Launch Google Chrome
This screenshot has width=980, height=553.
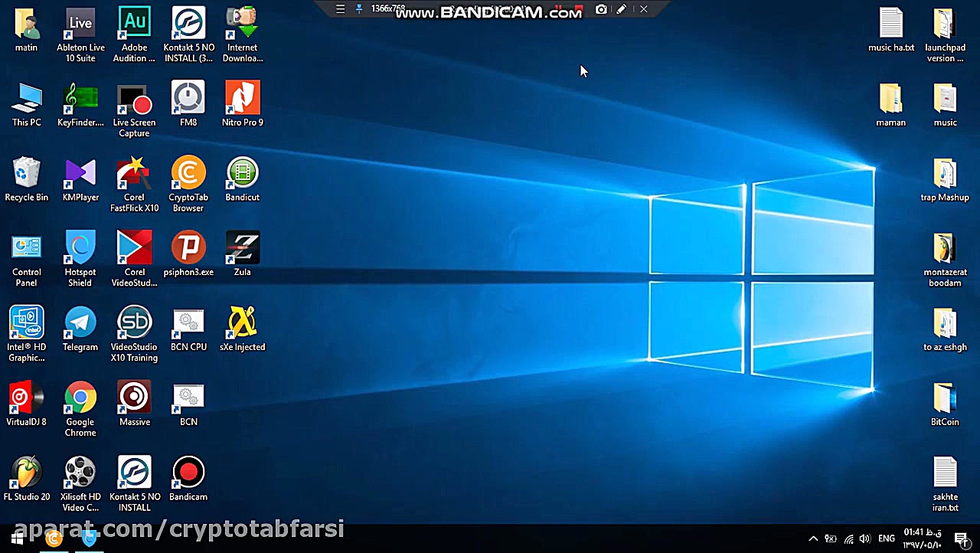[x=80, y=410]
